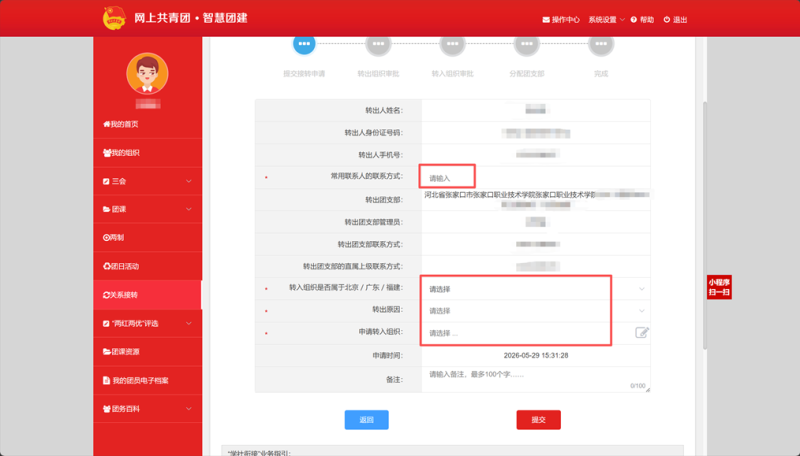Click the 备注 remarks text area
The image size is (800, 456).
pos(536,379)
